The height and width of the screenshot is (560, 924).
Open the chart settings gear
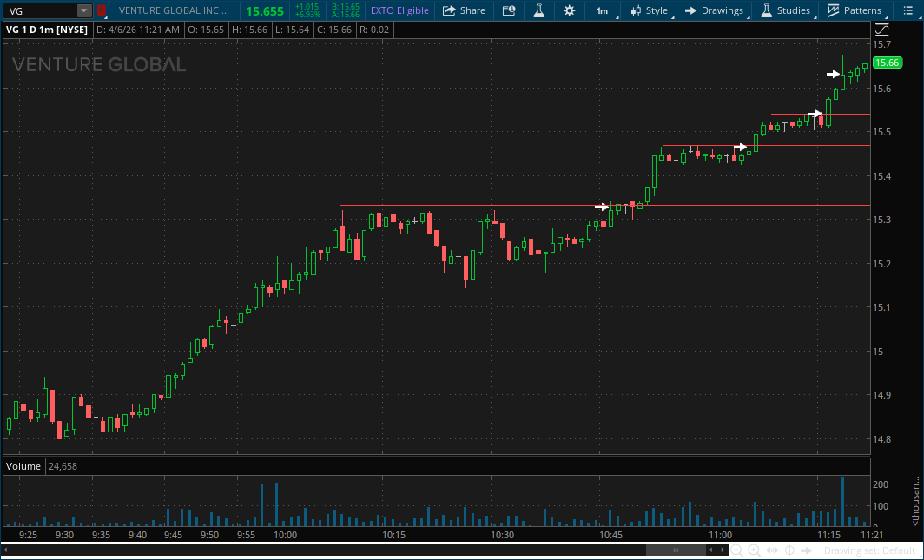click(x=570, y=10)
